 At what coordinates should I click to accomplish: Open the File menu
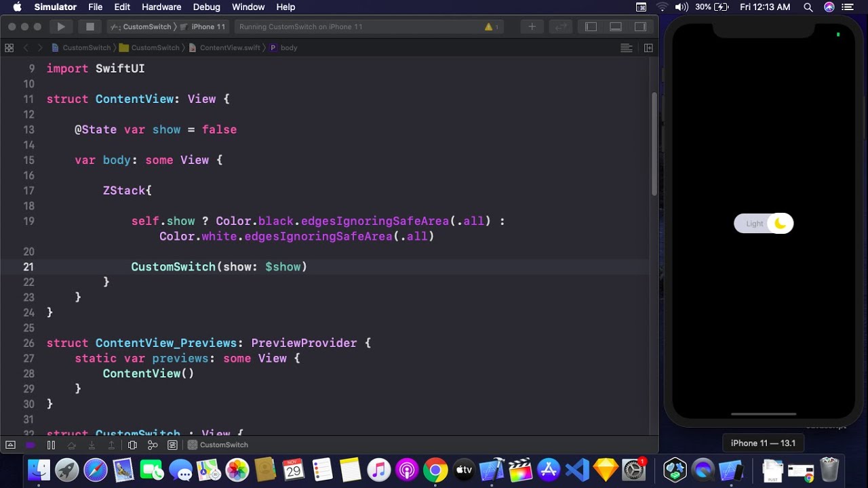click(95, 7)
